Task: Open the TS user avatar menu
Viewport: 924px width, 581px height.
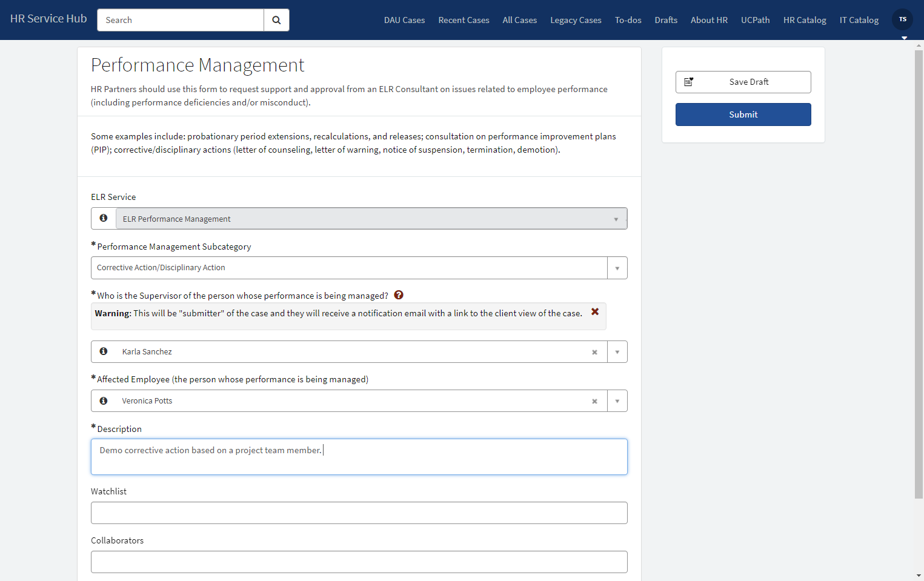Action: coord(903,19)
